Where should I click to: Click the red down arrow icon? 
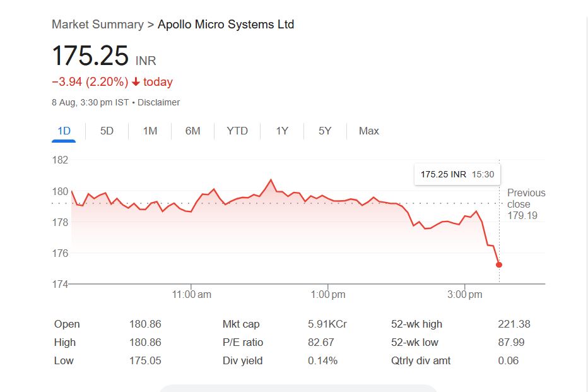point(136,82)
